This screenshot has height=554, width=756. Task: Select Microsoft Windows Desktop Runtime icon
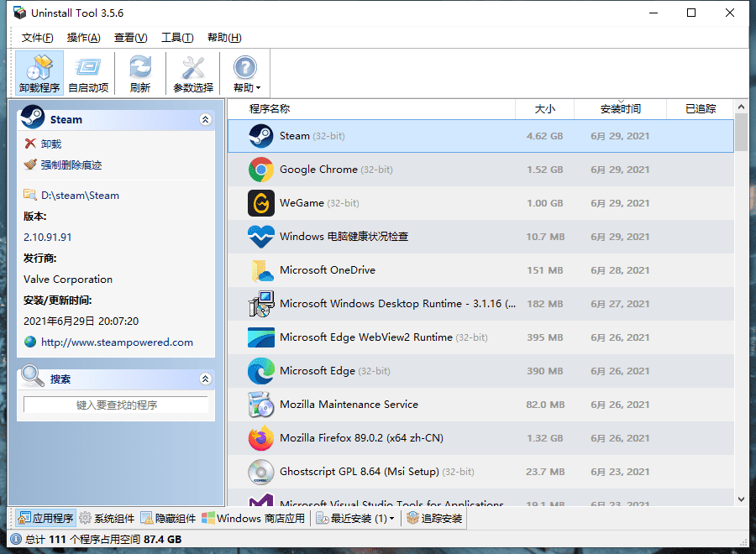[261, 304]
